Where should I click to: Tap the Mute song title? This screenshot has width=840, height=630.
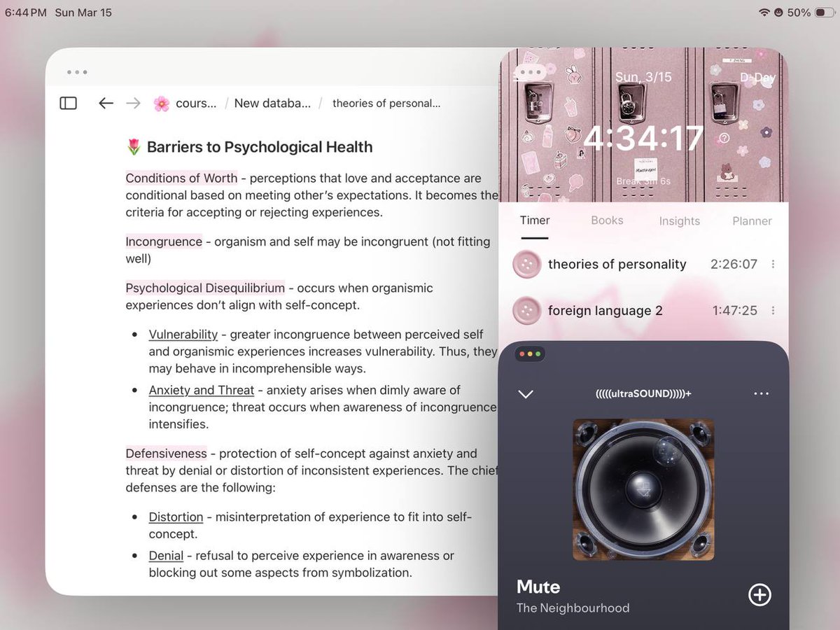(x=538, y=587)
